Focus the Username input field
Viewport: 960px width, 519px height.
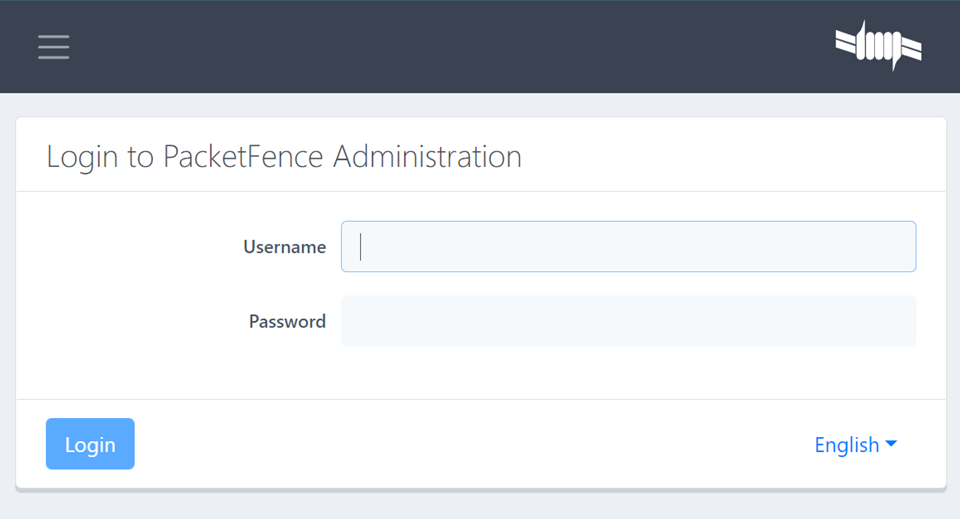628,247
